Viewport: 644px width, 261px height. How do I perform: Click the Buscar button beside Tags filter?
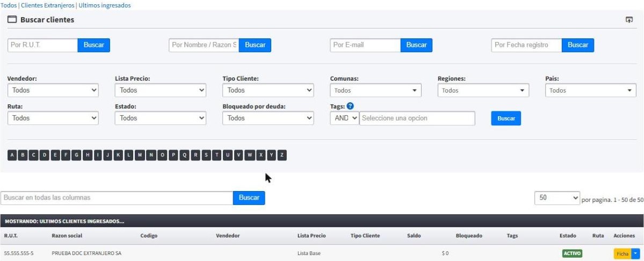[506, 118]
